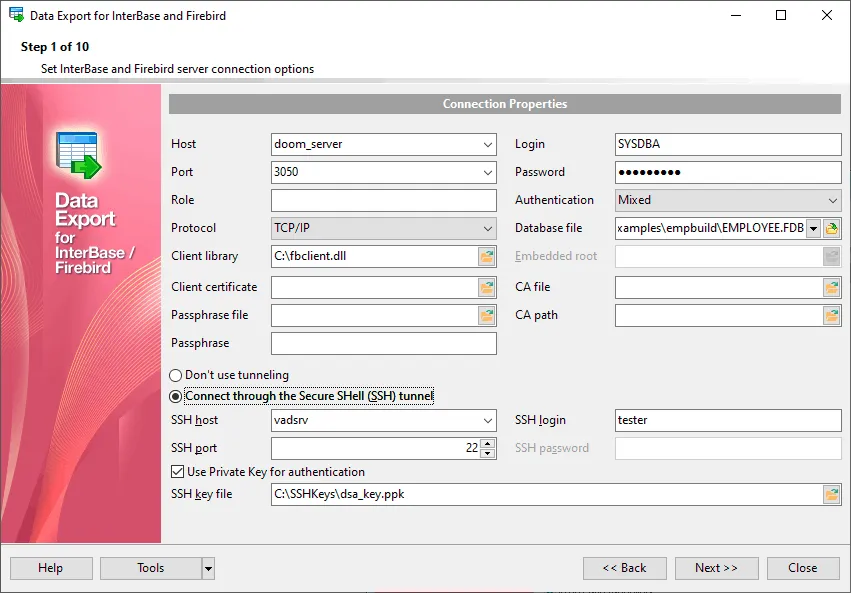This screenshot has height=593, width=851.
Task: Go to previous step with Back
Action: pyautogui.click(x=625, y=568)
